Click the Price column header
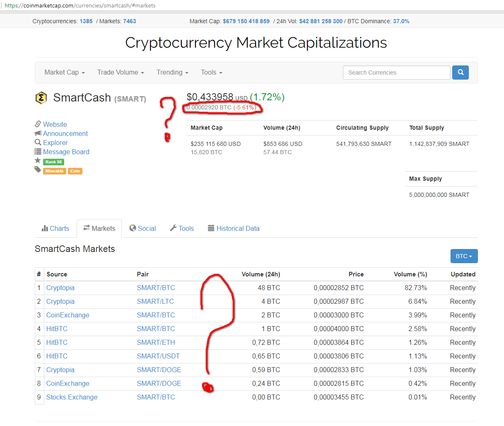This screenshot has height=426, width=504. click(x=356, y=274)
